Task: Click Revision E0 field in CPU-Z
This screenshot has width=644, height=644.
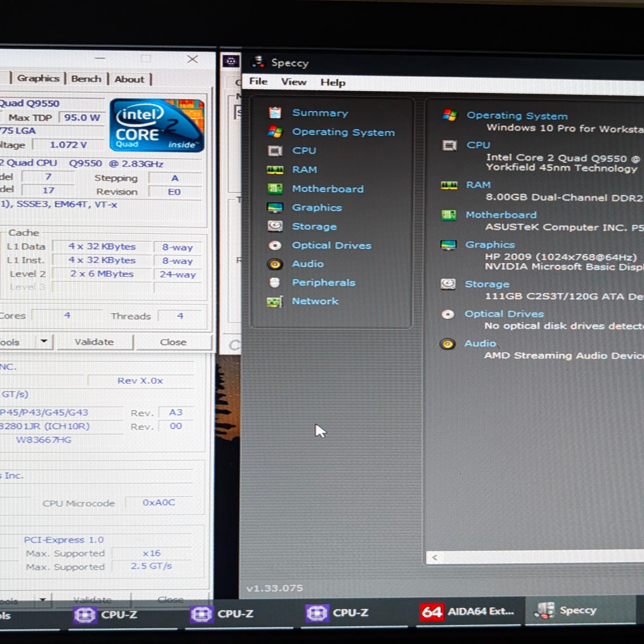Action: (x=174, y=192)
